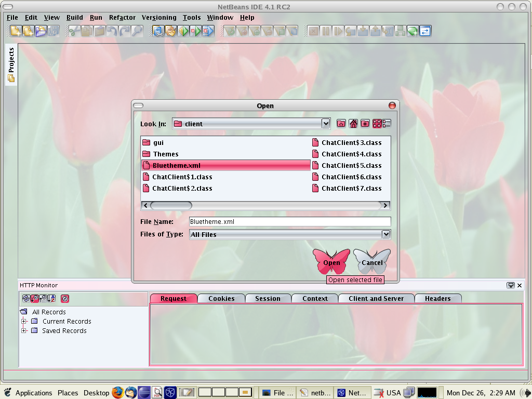The height and width of the screenshot is (399, 532).
Task: Click the Reload All icon in HTTP Monitor
Action: click(x=26, y=299)
